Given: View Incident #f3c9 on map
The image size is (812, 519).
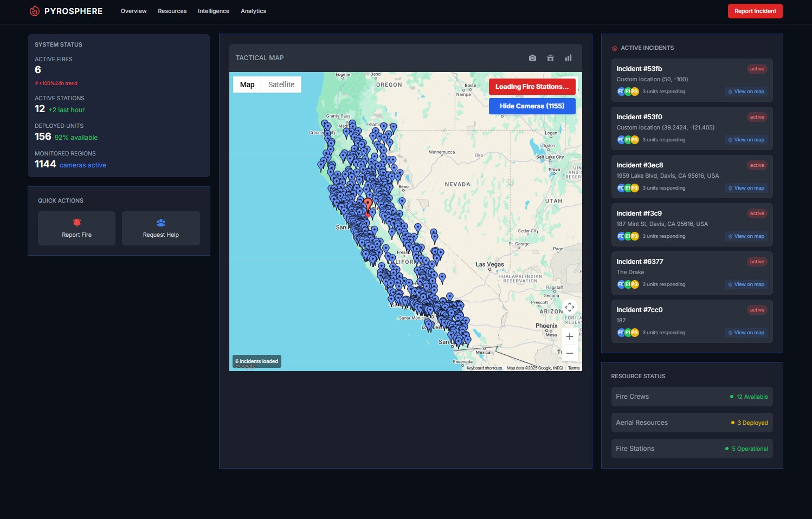Looking at the screenshot, I should click(746, 236).
